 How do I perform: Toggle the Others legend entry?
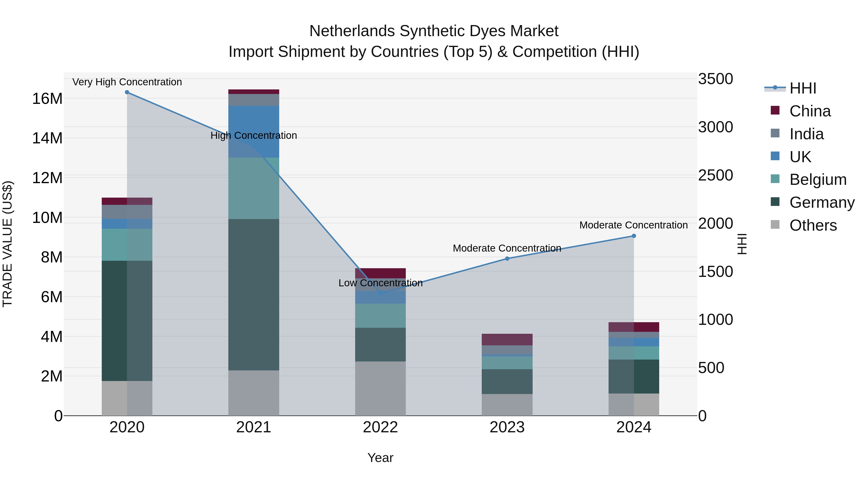(804, 225)
